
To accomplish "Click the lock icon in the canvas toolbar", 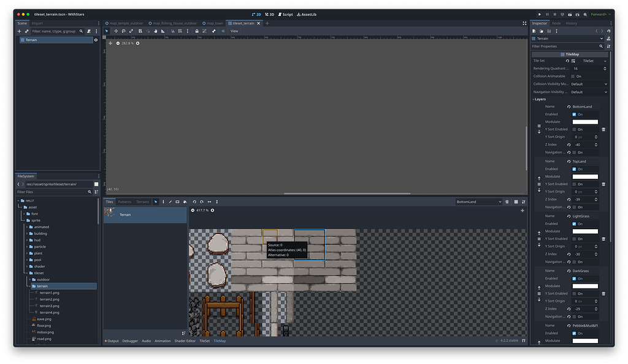I will (x=196, y=31).
